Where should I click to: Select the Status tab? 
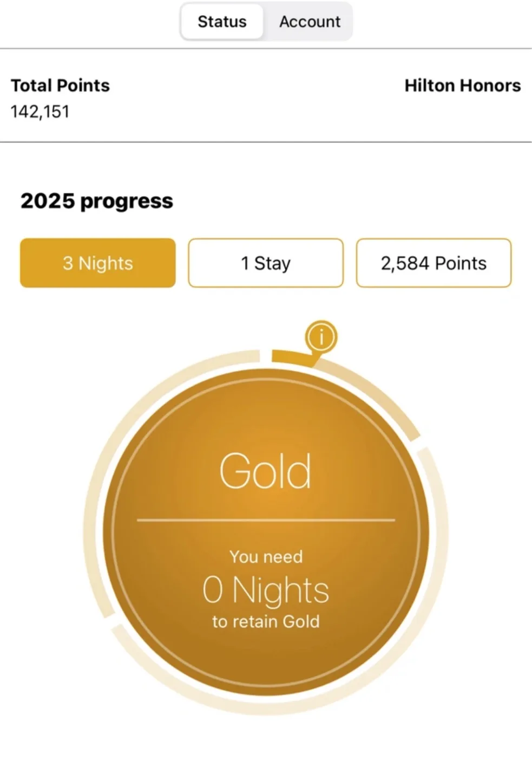click(222, 22)
